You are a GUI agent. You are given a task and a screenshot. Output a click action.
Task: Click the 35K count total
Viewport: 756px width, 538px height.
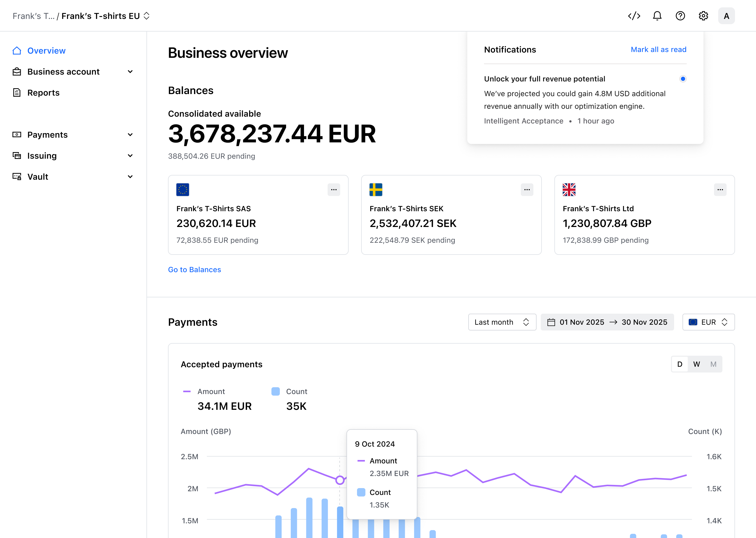296,406
